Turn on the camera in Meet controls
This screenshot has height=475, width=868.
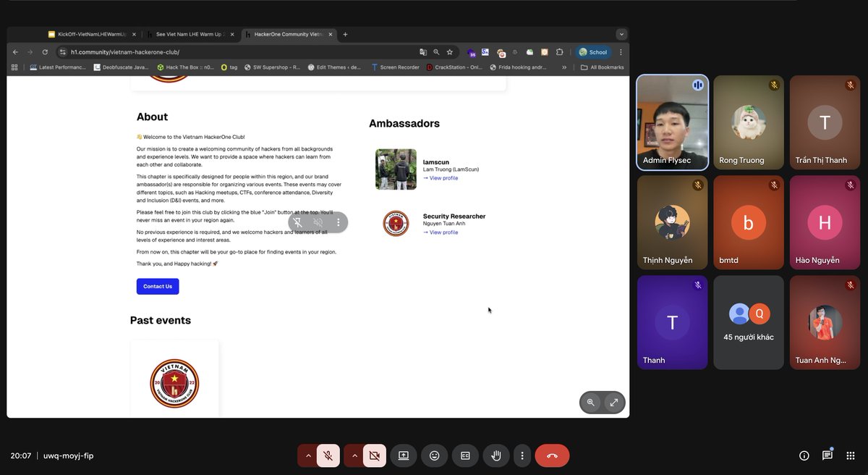click(x=374, y=455)
